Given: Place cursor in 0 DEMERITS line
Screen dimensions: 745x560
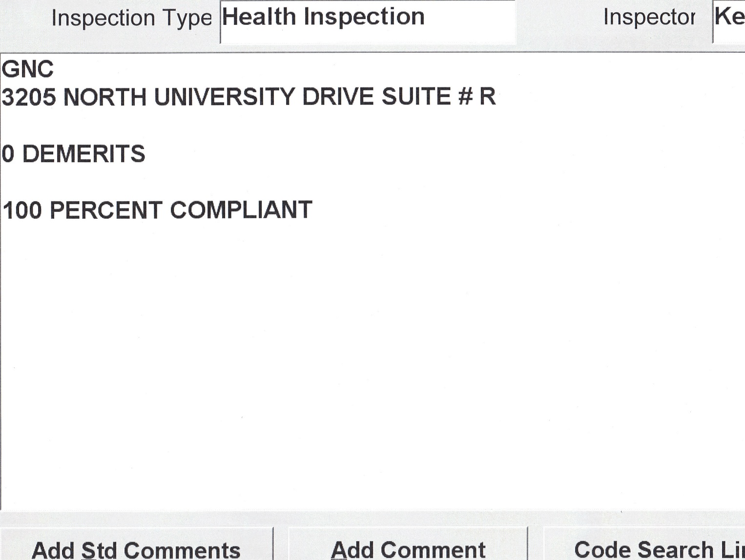Looking at the screenshot, I should 74,154.
